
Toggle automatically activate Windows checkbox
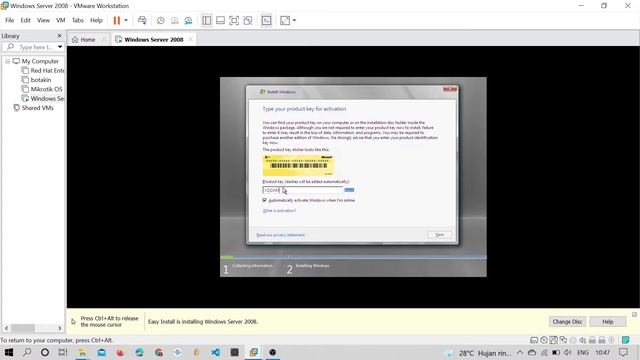(264, 200)
